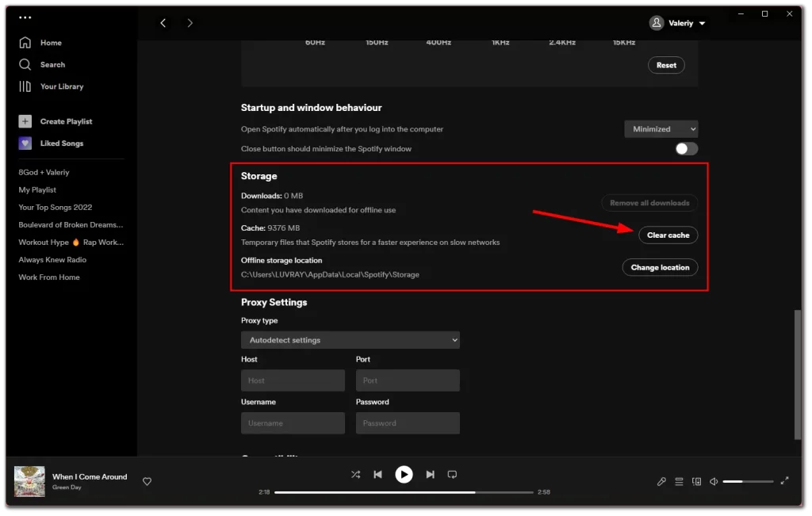Mute audio with the speaker icon
Image resolution: width=812 pixels, height=516 pixels.
(x=714, y=482)
